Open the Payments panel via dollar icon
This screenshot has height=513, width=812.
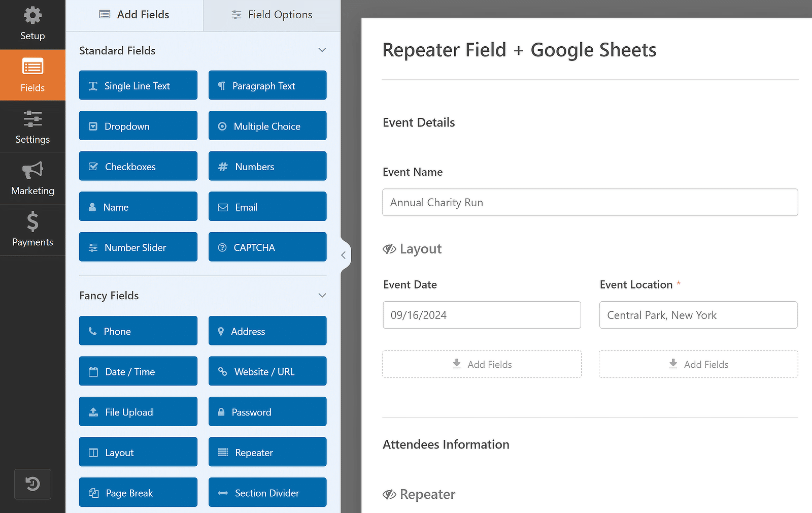(32, 230)
